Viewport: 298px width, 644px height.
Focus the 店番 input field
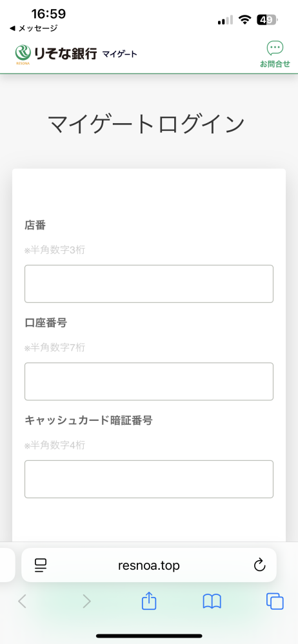point(149,284)
